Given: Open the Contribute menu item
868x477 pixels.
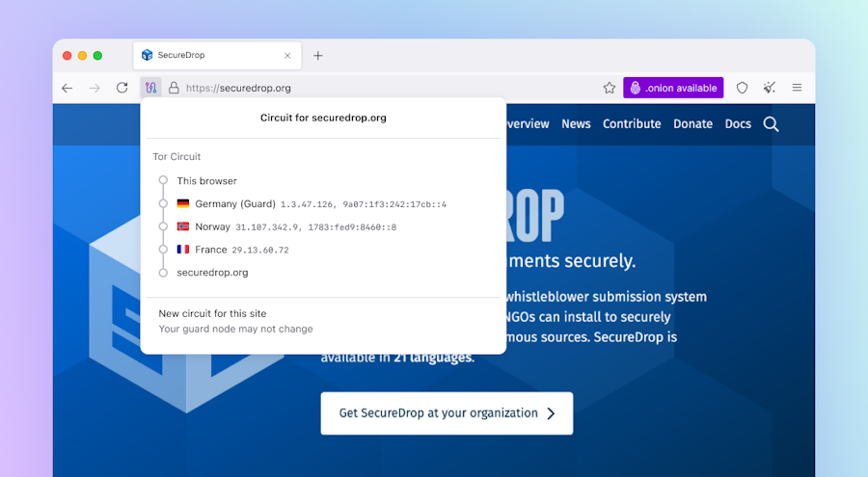Looking at the screenshot, I should coord(632,124).
